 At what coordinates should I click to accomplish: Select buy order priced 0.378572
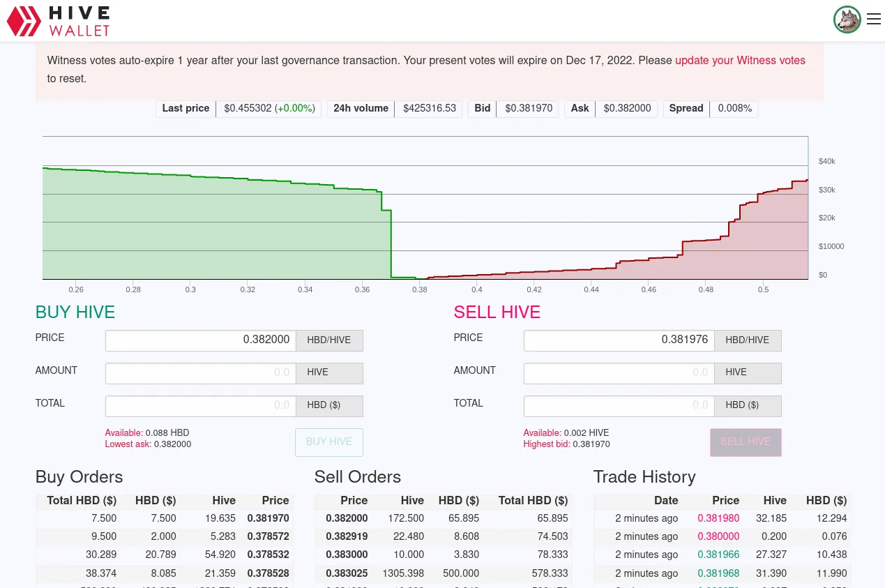coord(165,536)
